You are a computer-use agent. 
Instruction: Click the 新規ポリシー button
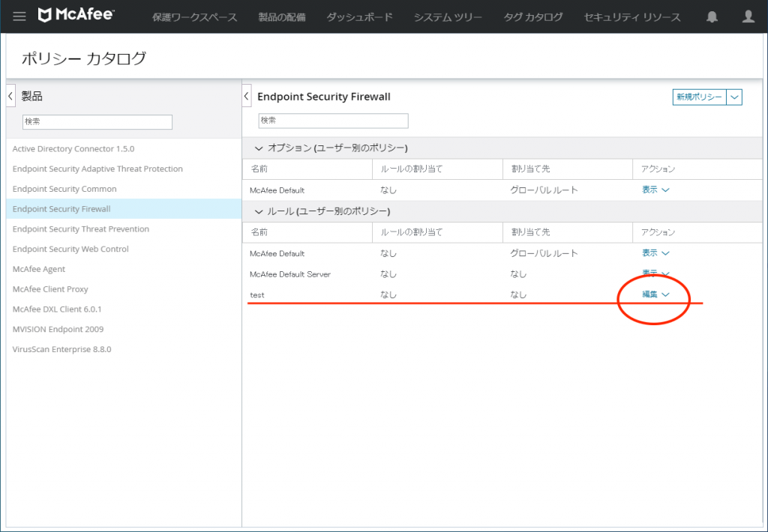click(x=700, y=97)
